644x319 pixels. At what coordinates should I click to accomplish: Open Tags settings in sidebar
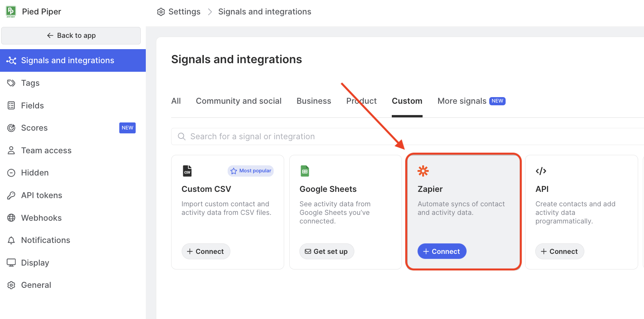coord(73,83)
